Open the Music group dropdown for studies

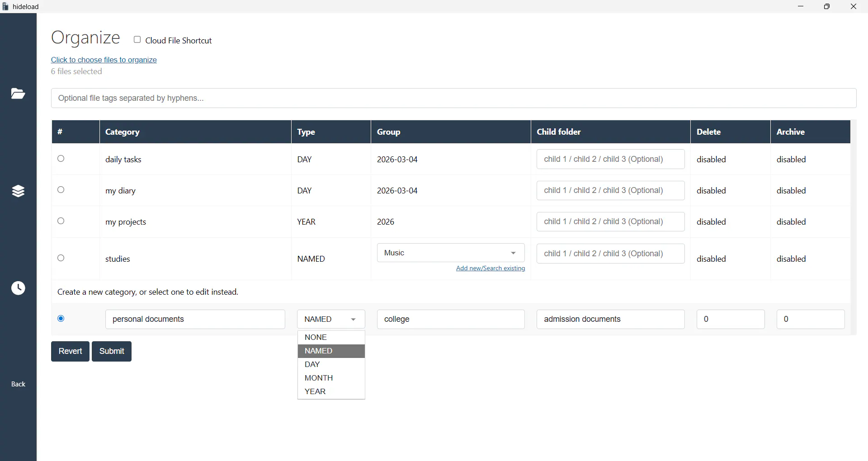[x=451, y=253]
